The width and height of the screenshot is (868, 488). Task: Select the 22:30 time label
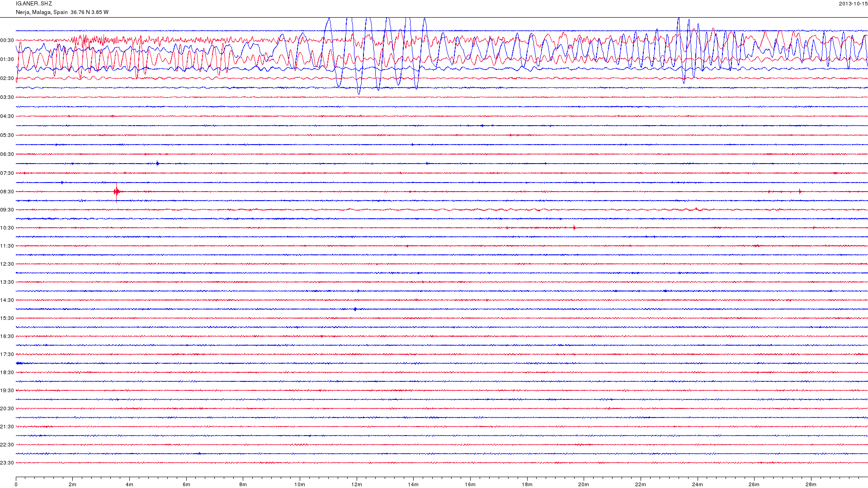click(7, 445)
